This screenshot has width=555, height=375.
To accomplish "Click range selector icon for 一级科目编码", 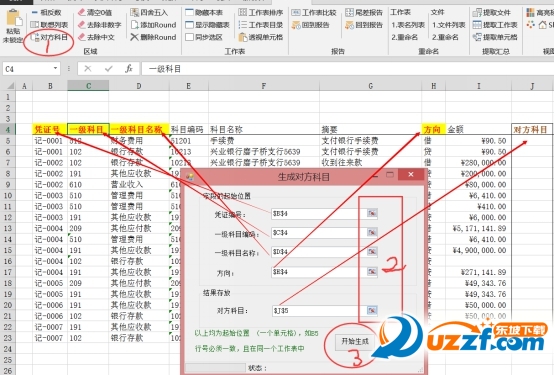I will click(372, 232).
